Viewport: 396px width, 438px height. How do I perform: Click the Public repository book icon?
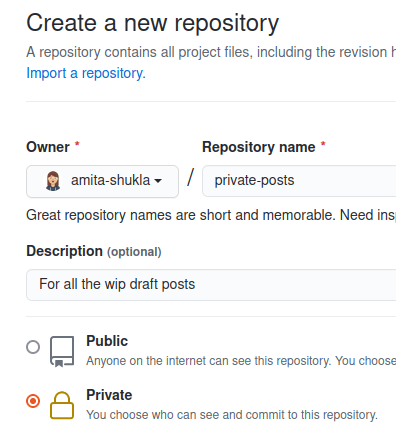[62, 351]
